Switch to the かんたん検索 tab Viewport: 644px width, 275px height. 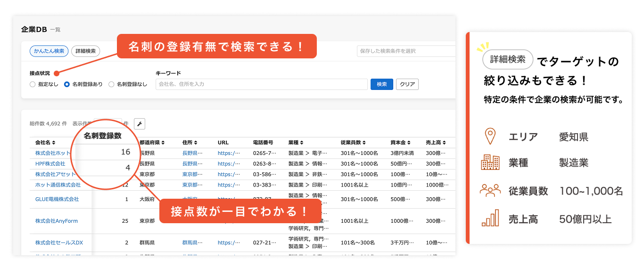pos(49,51)
